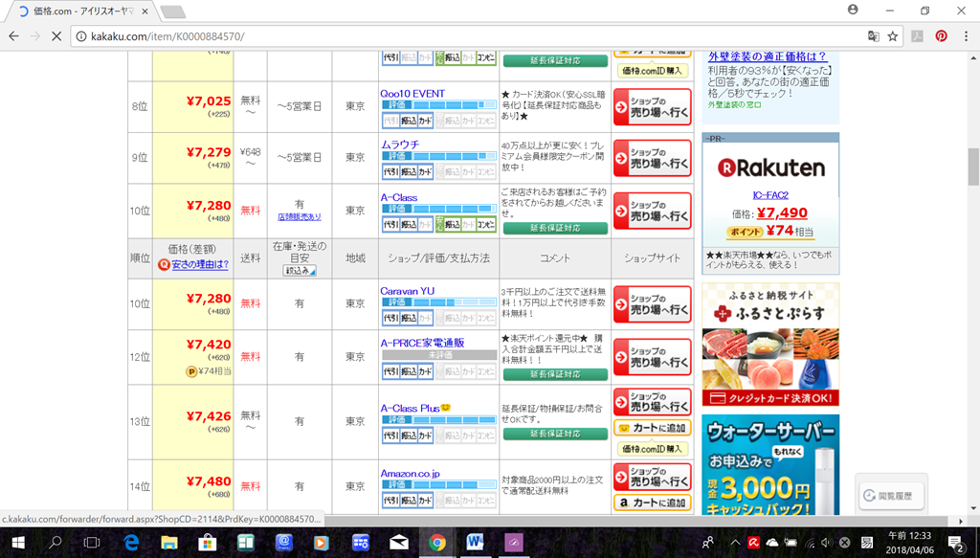Click the translate page icon
The width and height of the screenshot is (980, 558).
point(873,36)
